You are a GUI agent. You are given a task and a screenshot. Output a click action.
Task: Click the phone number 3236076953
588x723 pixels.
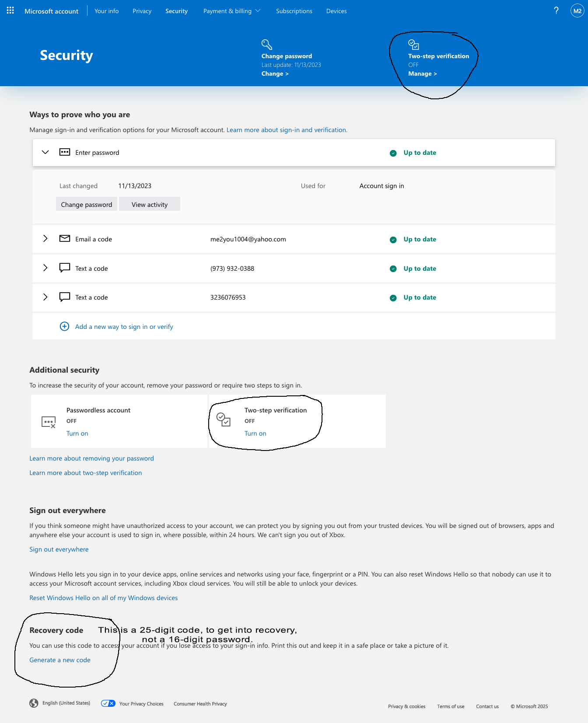[228, 297]
